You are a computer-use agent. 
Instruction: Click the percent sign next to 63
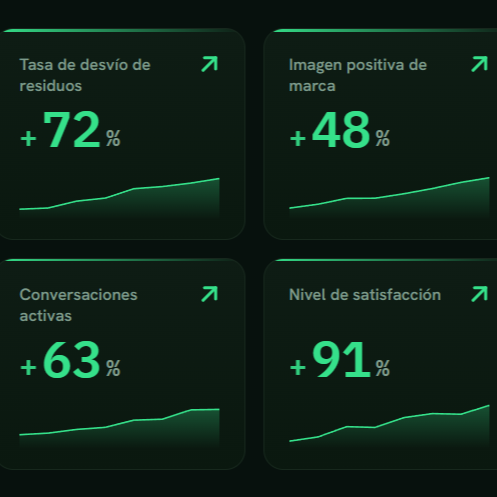click(113, 368)
